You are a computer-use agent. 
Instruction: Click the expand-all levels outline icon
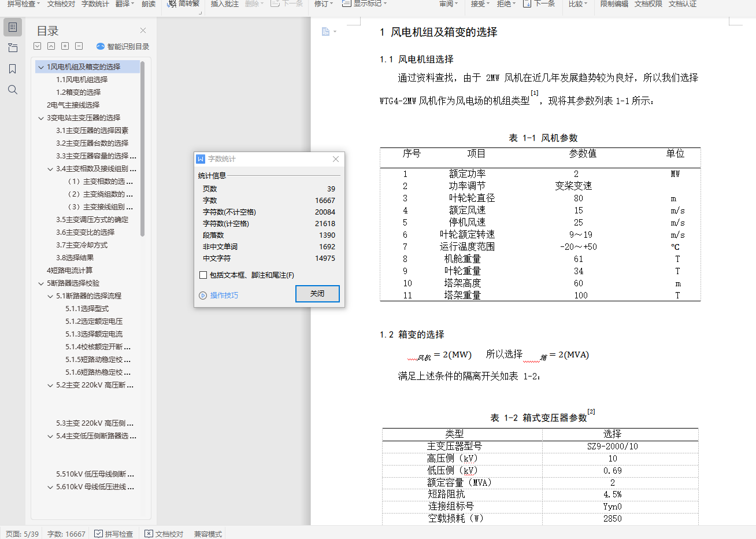coord(38,46)
